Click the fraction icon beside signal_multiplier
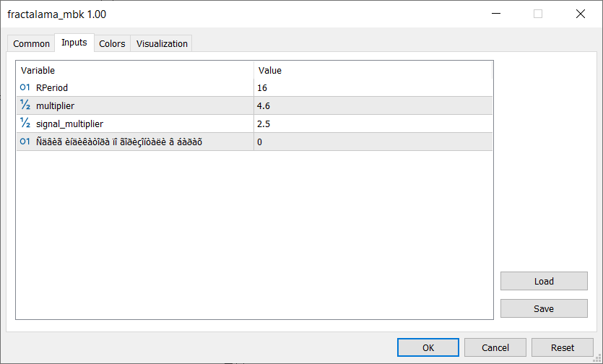Image resolution: width=603 pixels, height=364 pixels. tap(25, 123)
